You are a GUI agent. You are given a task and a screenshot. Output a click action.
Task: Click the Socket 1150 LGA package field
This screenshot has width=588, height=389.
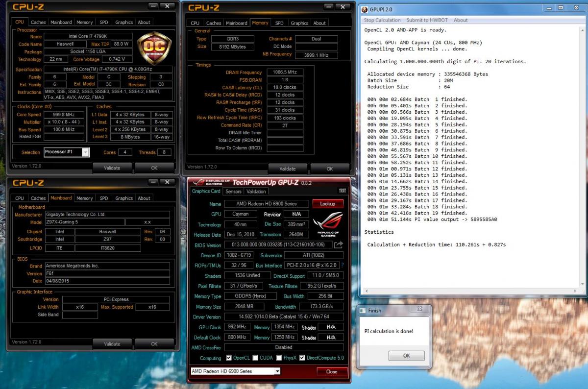88,51
